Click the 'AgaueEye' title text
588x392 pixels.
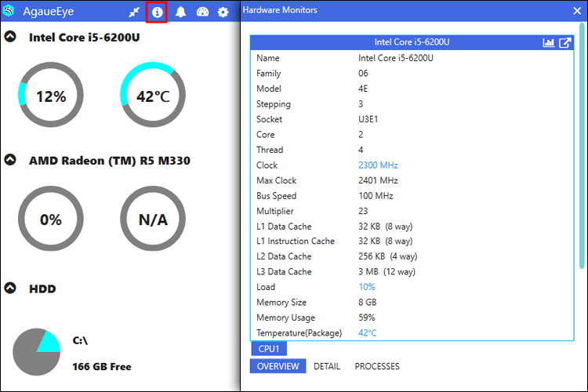(49, 12)
